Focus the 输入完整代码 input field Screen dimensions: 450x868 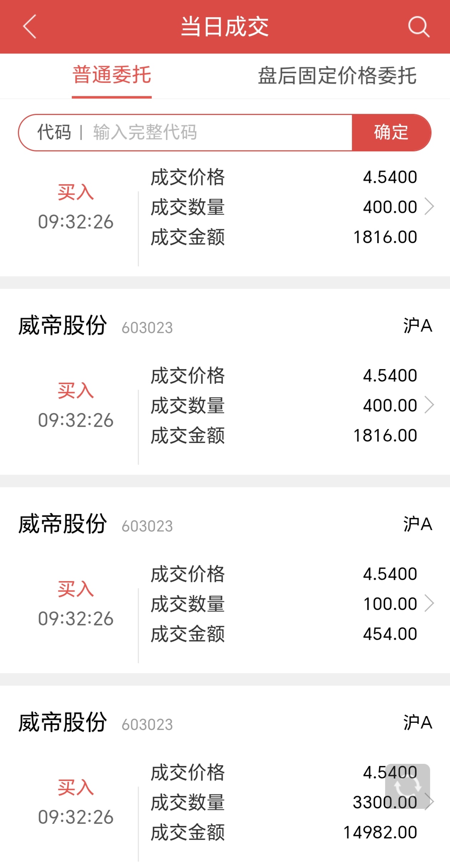214,132
